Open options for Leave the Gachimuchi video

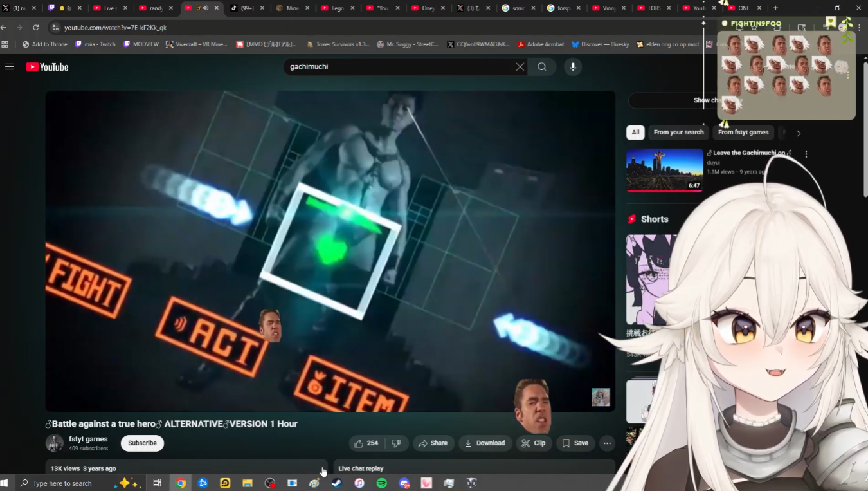click(806, 154)
